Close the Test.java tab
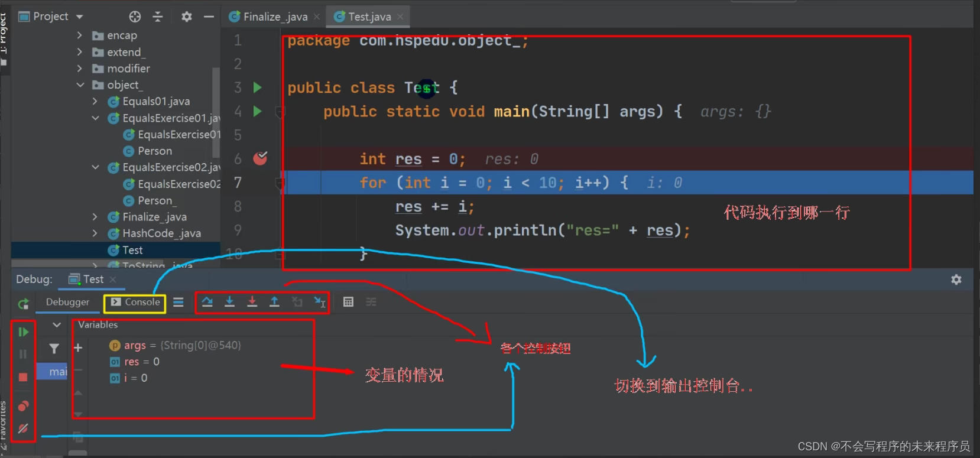 pos(400,17)
